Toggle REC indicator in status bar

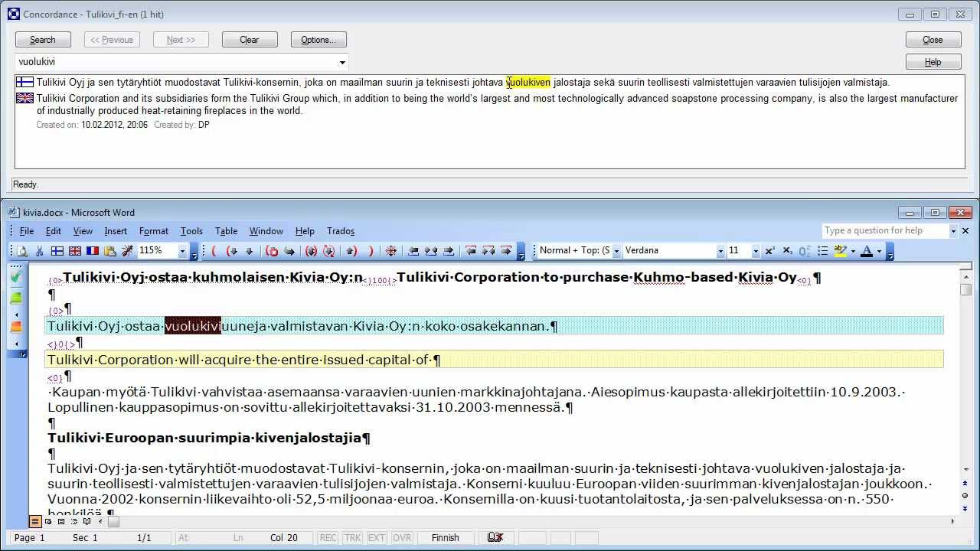(x=328, y=538)
